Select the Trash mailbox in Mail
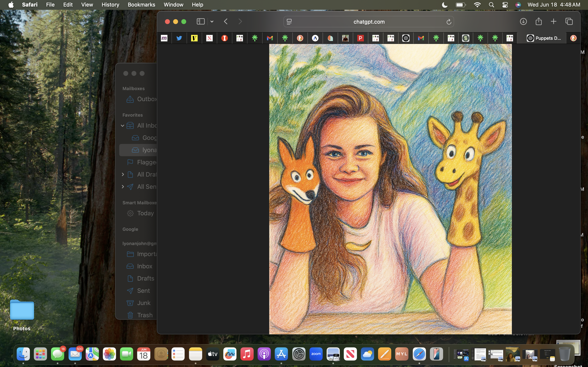The image size is (588, 367). [x=145, y=315]
